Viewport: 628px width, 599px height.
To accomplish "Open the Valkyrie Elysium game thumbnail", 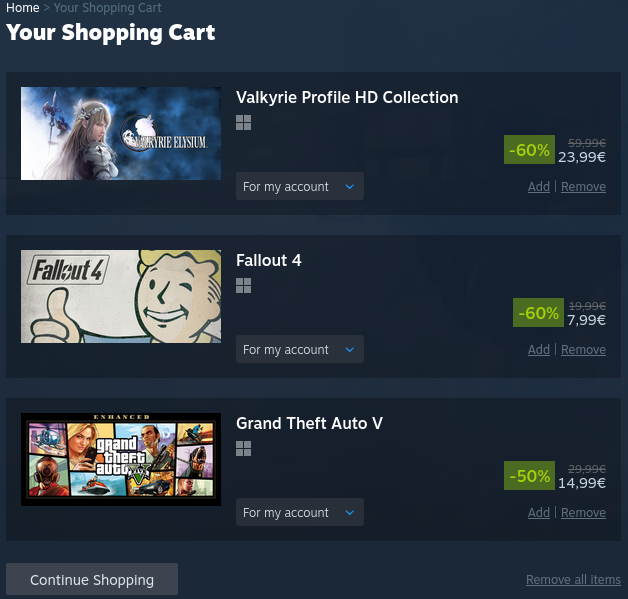I will pyautogui.click(x=121, y=133).
